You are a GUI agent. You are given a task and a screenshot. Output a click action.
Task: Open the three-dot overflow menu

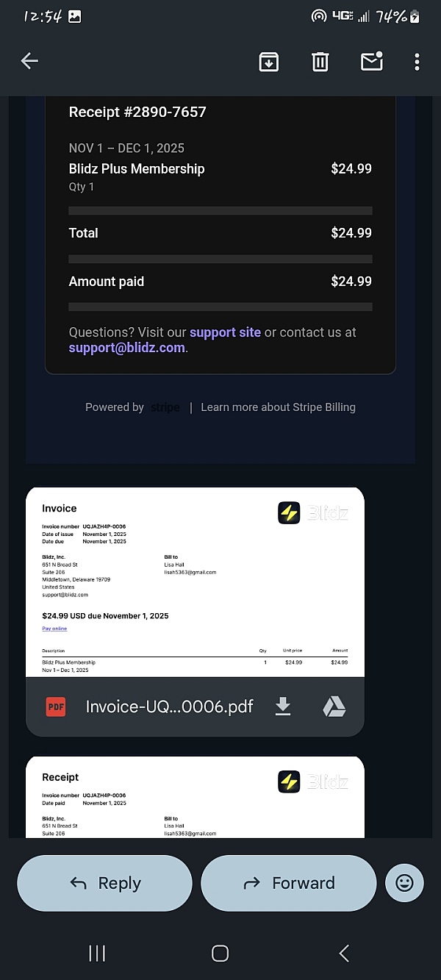417,62
